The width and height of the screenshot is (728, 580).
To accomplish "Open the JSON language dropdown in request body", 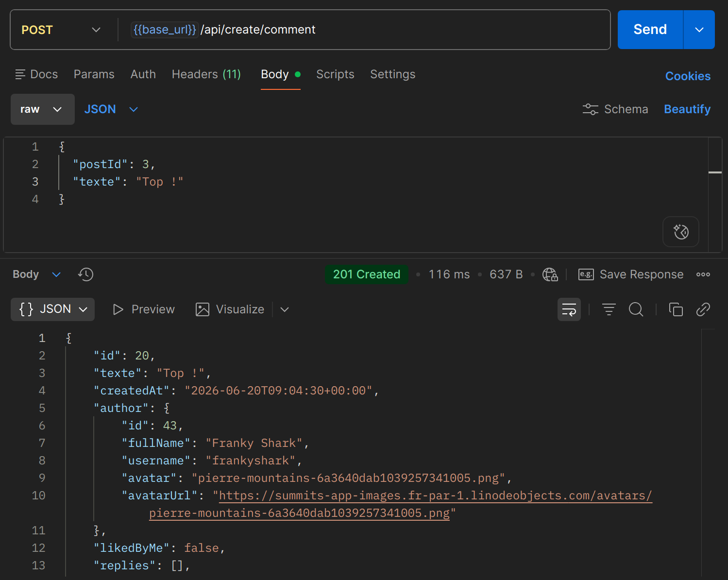I will coord(111,109).
